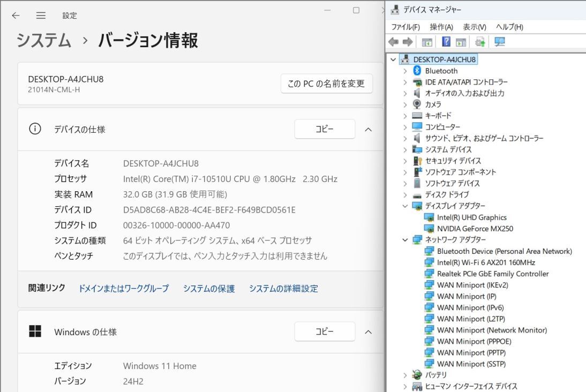
Task: Open the ヘルプ(H) menu
Action: pos(509,27)
